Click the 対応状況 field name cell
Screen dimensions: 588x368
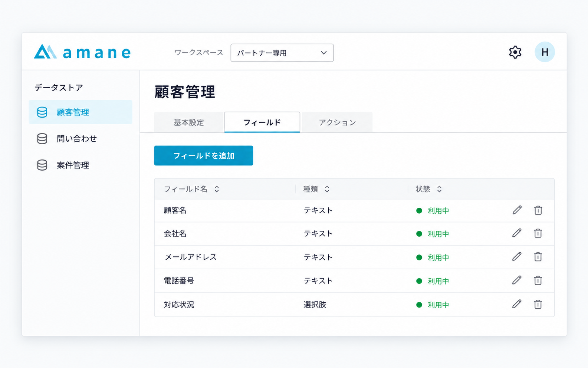[179, 304]
